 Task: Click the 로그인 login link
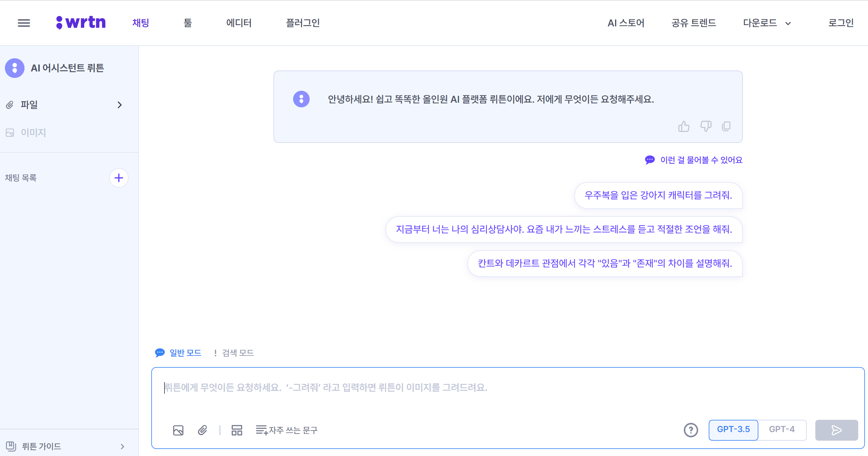tap(840, 23)
